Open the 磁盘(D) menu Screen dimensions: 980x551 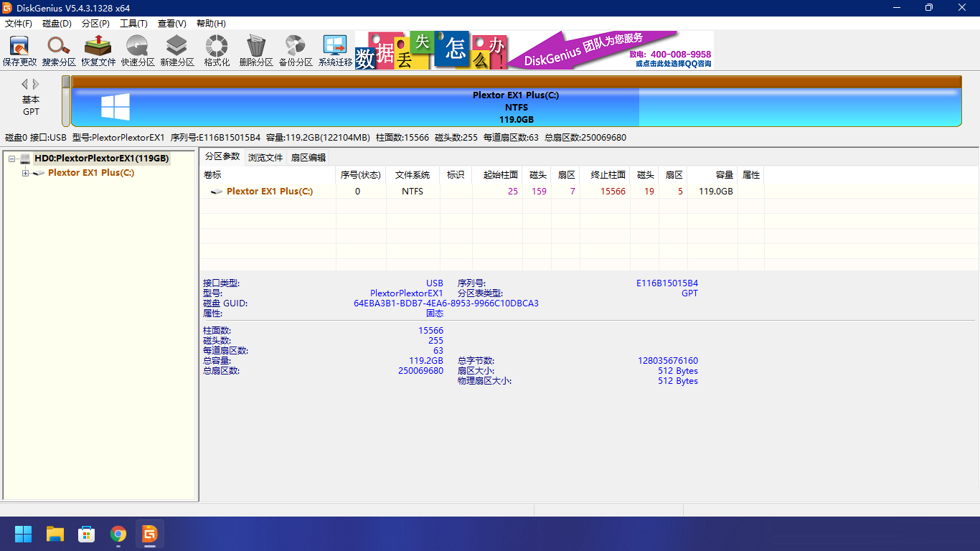[x=57, y=24]
